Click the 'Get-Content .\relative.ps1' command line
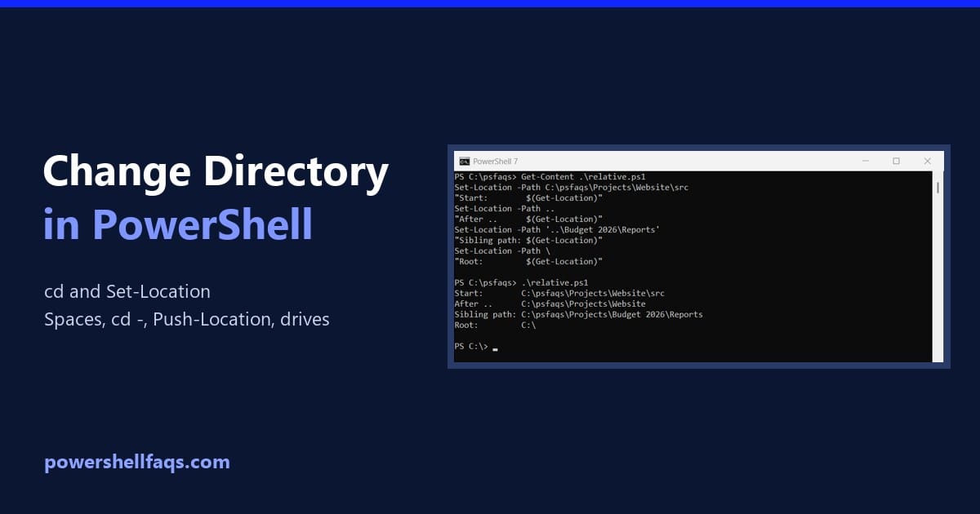The width and height of the screenshot is (980, 514). point(550,177)
